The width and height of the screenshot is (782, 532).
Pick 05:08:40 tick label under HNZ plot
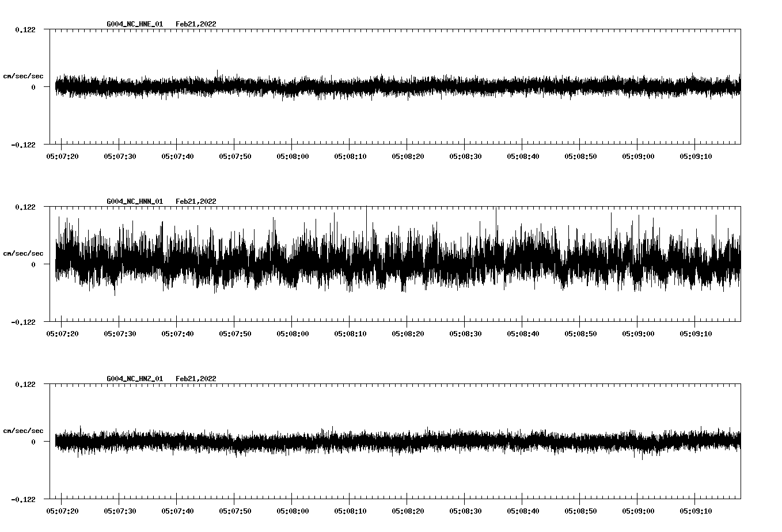click(x=523, y=511)
